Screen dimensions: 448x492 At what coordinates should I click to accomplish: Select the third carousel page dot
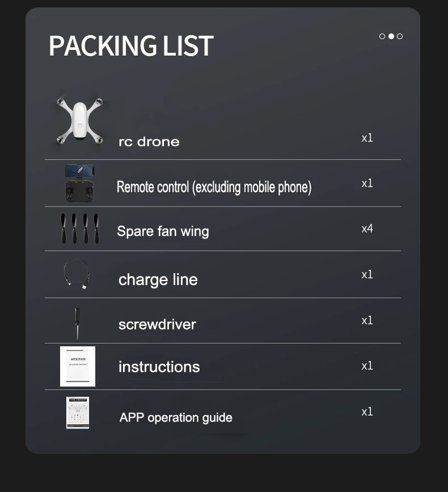400,36
